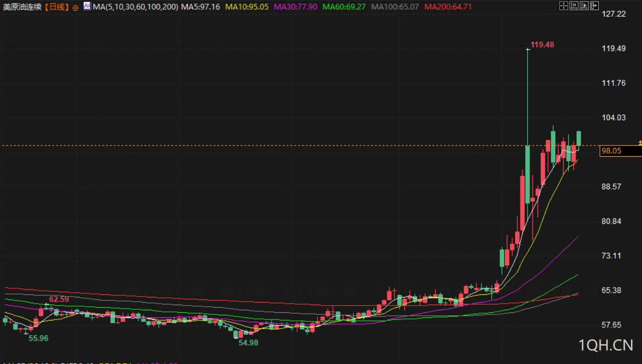Screen dimensions: 642x364
Task: Click the MA10:95.05 value
Action: (247, 7)
